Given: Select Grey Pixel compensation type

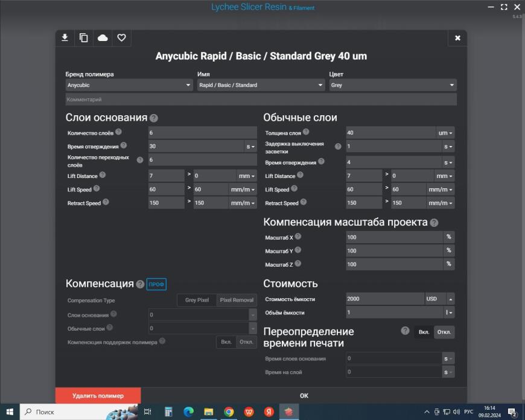Looking at the screenshot, I should click(x=197, y=300).
